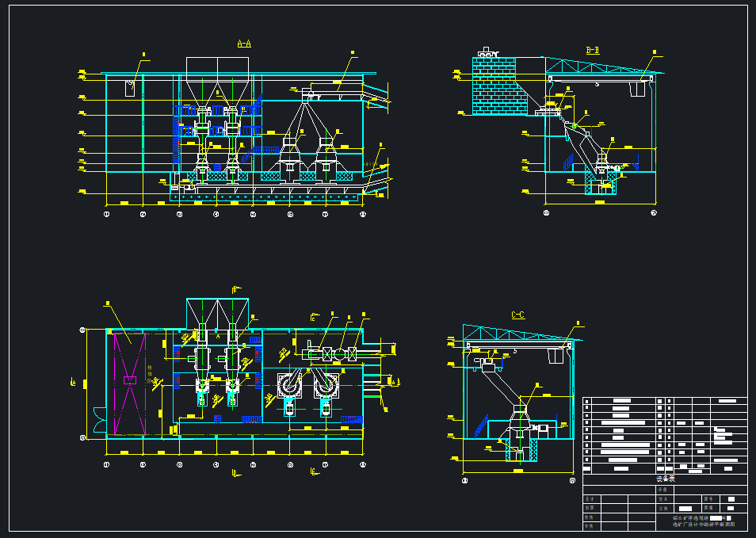Click the 比例 label in title block
756x538 pixels.
click(x=663, y=508)
